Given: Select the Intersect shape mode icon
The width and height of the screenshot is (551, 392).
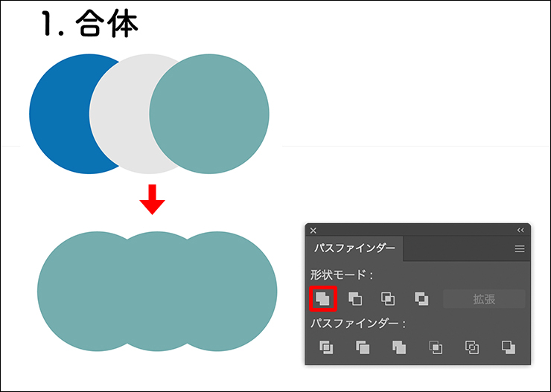Looking at the screenshot, I should [388, 299].
